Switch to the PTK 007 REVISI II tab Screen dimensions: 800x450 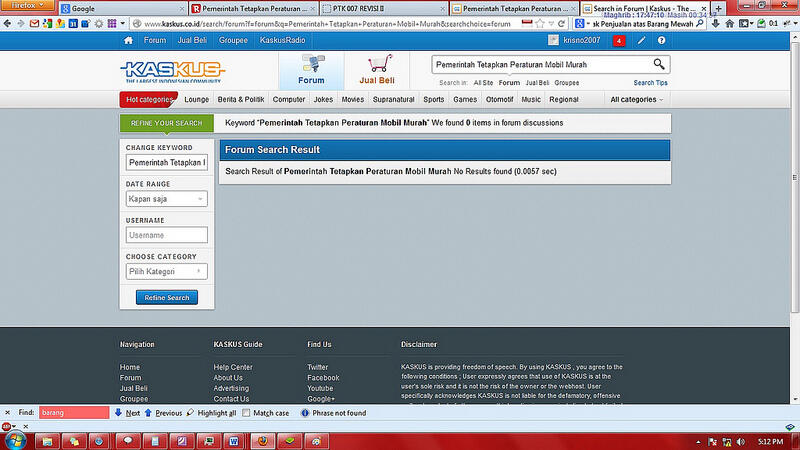point(383,9)
